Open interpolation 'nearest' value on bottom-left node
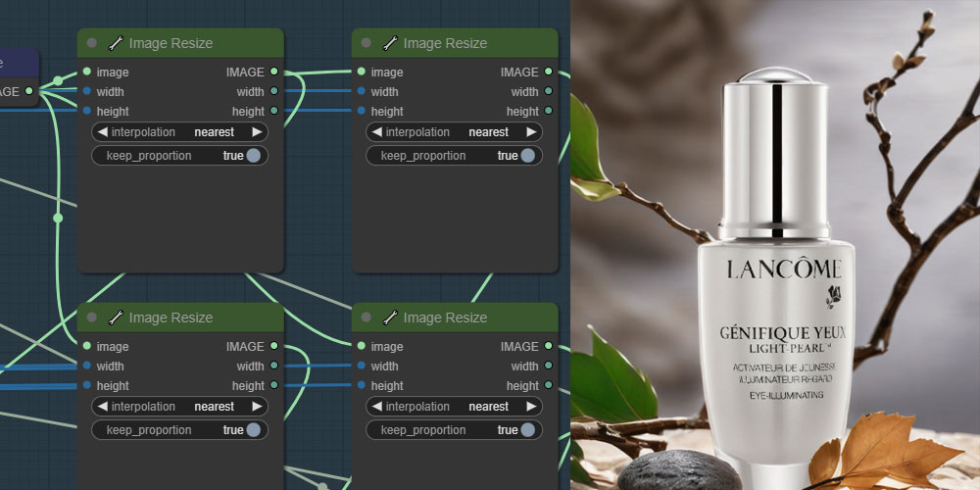The width and height of the screenshot is (980, 490). [215, 407]
